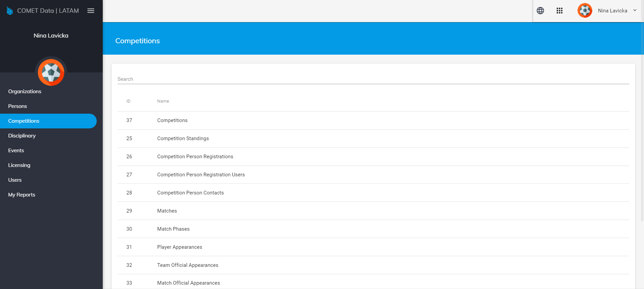The width and height of the screenshot is (644, 289).
Task: Open the Users sidebar item
Action: tap(15, 180)
